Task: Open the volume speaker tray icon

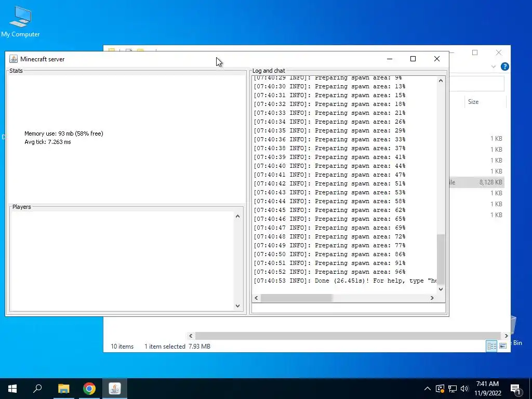Action: pos(464,389)
